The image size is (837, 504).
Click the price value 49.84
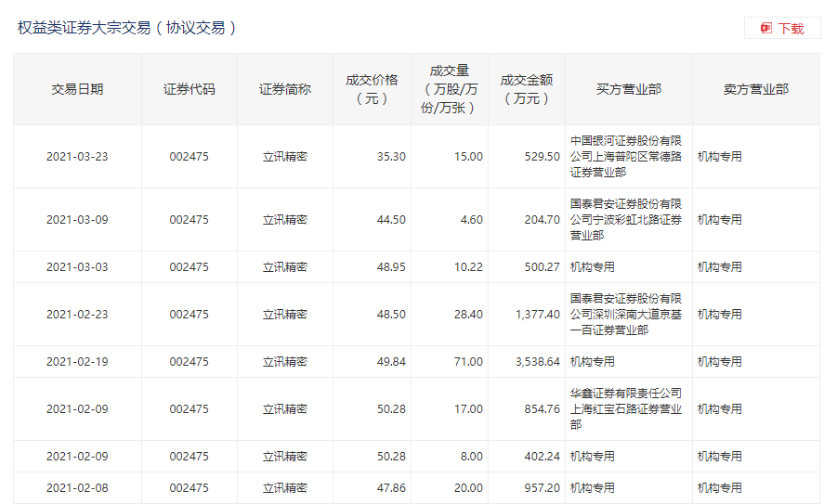(391, 362)
